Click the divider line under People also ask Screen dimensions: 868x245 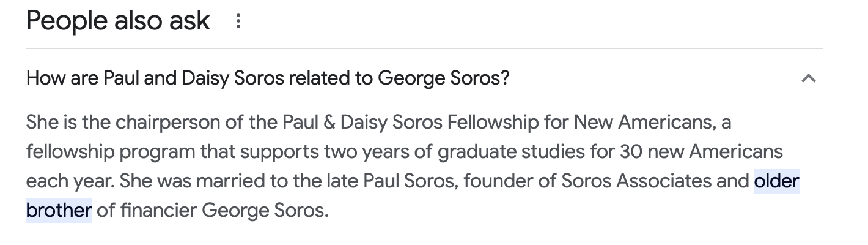(425, 48)
